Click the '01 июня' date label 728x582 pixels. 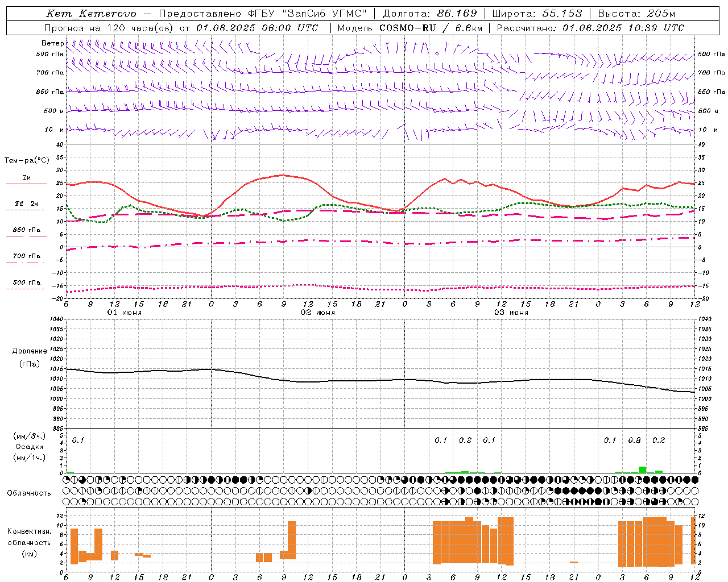(125, 313)
